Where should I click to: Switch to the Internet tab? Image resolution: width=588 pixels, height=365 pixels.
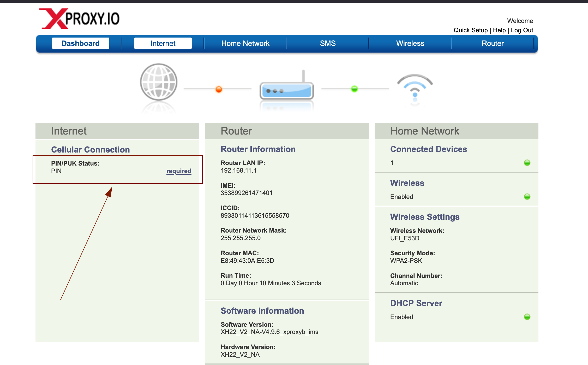(x=163, y=43)
